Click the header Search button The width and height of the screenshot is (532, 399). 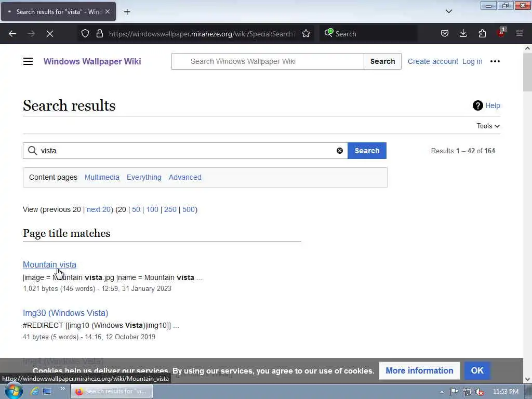382,61
